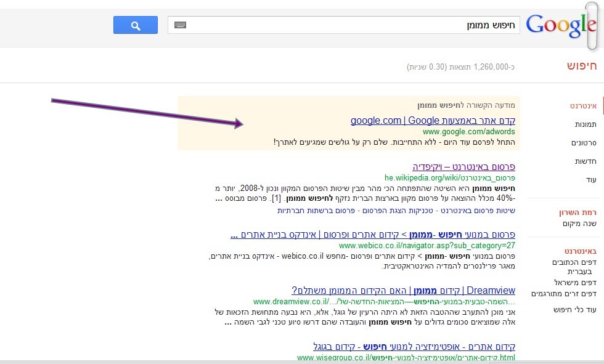Click the באינטרנט sidebar heading
Screen dimensions: 604x364
pos(581,251)
